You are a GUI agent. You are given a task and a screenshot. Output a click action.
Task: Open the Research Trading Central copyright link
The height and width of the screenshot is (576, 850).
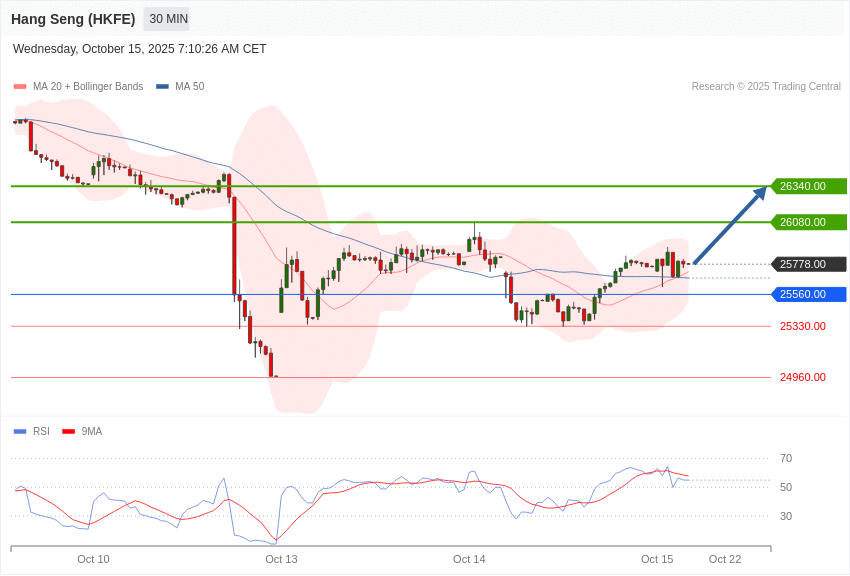[x=766, y=87]
